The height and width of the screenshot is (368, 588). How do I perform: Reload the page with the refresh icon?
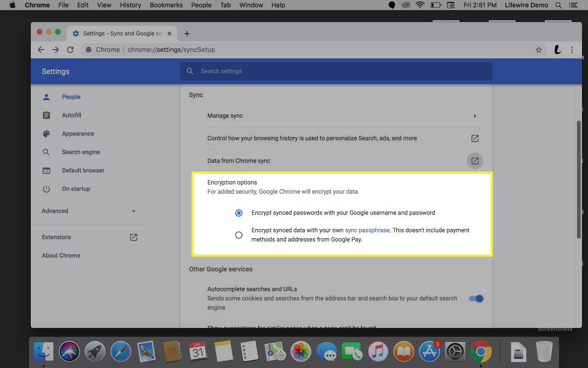(70, 50)
